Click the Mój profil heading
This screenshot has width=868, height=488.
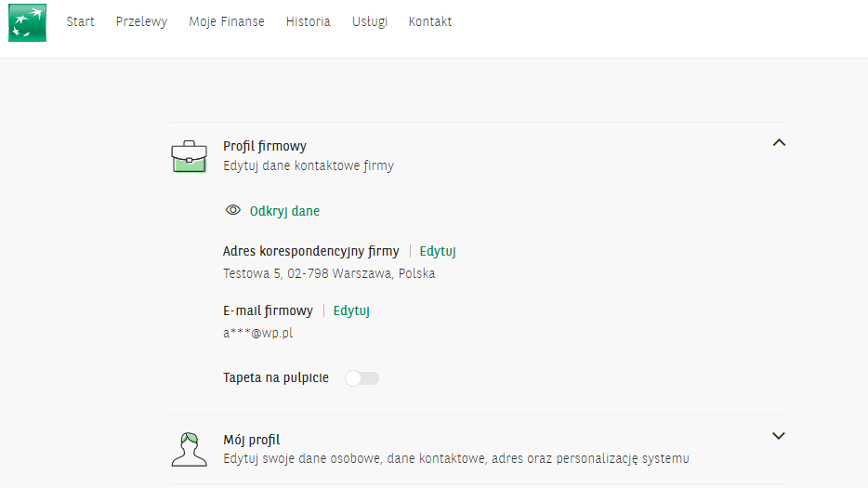pos(251,440)
